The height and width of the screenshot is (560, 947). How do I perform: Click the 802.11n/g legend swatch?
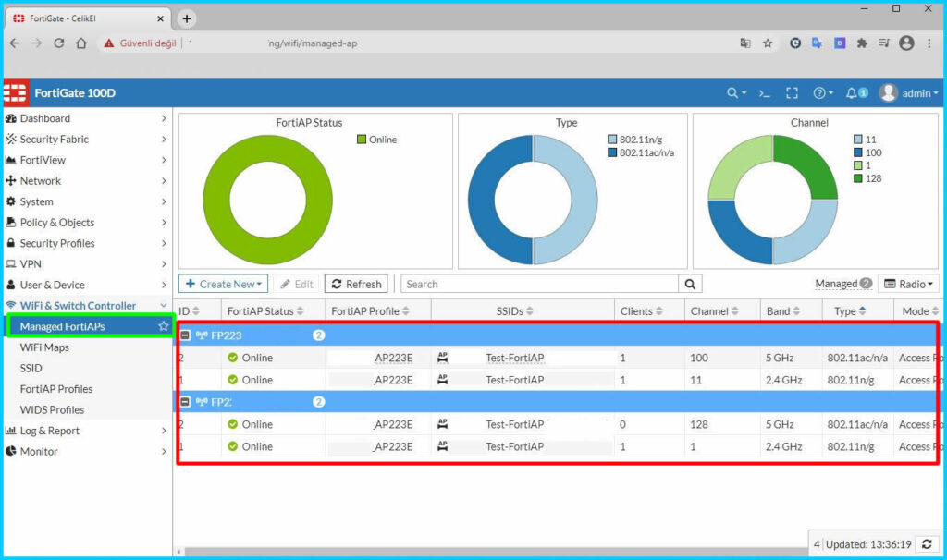(x=612, y=140)
